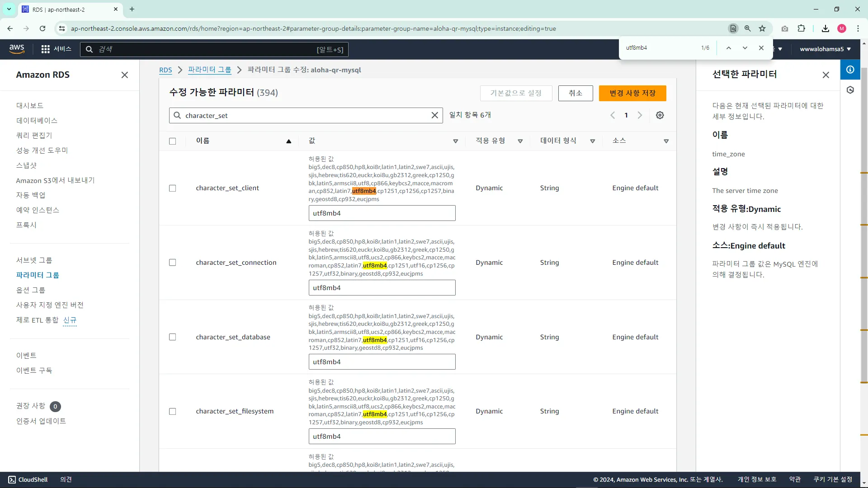This screenshot has height=488, width=868.
Task: Open 데이터베이스 in the sidebar
Action: tap(37, 121)
